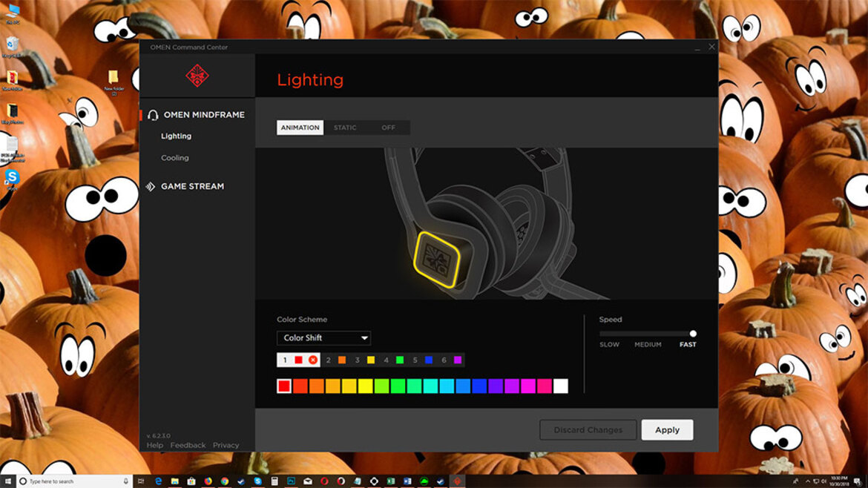Click the Apply button
Viewport: 868px width, 488px height.
tap(667, 430)
